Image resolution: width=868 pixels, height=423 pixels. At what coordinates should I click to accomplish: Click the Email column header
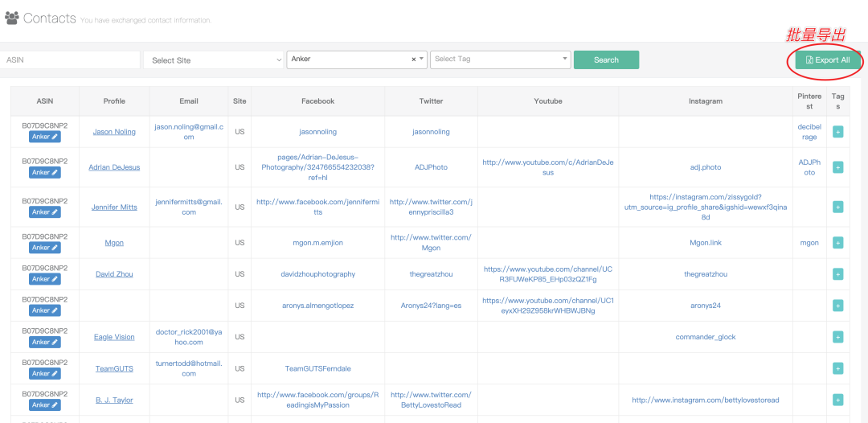(x=189, y=101)
